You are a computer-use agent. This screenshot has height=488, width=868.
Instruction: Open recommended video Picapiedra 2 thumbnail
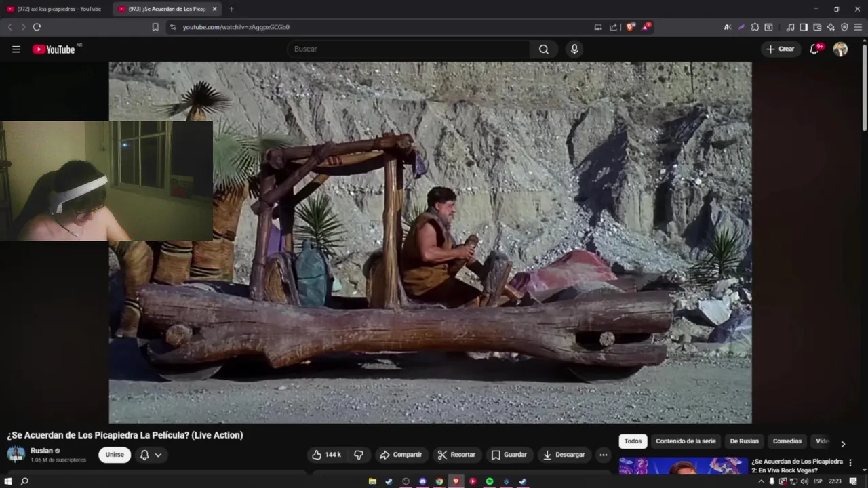(683, 466)
